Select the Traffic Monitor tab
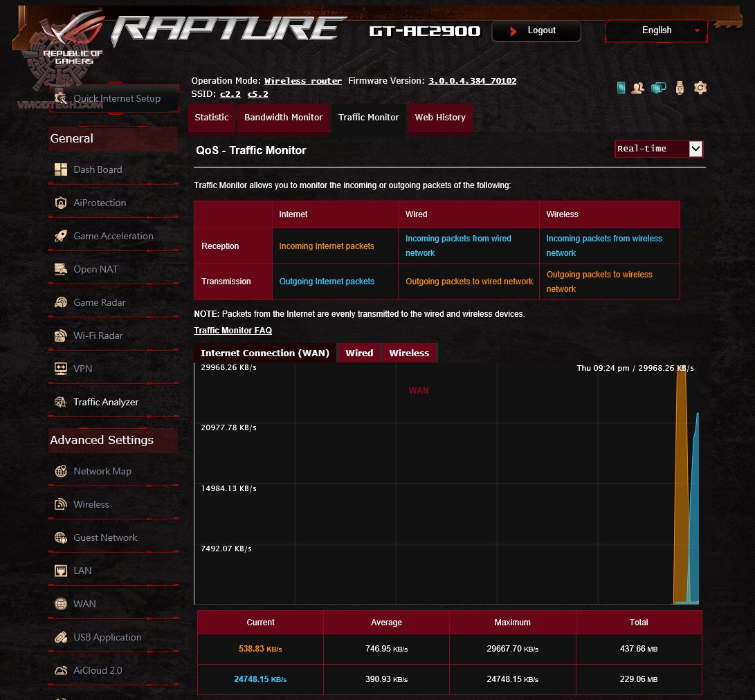This screenshot has width=755, height=700. click(x=368, y=118)
